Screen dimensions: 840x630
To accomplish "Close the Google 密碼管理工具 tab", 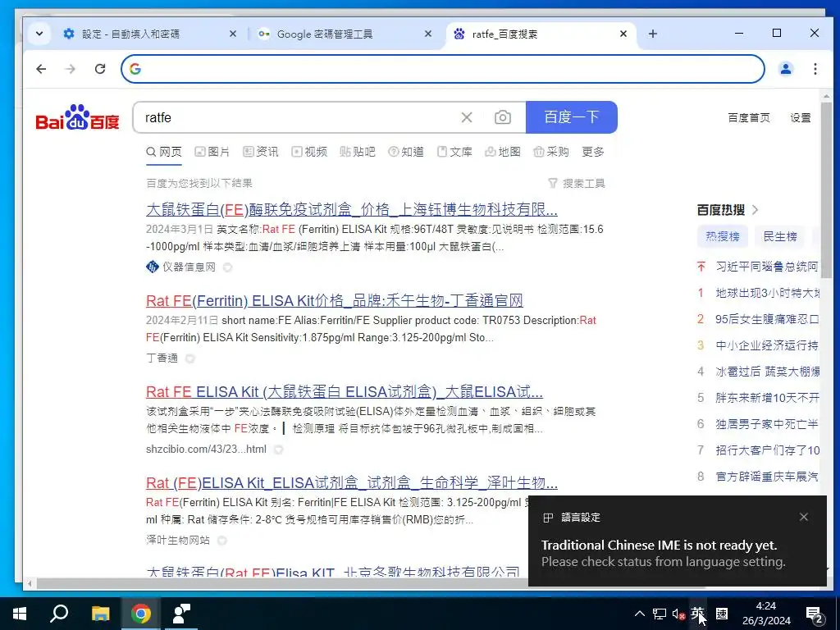I will 427,34.
